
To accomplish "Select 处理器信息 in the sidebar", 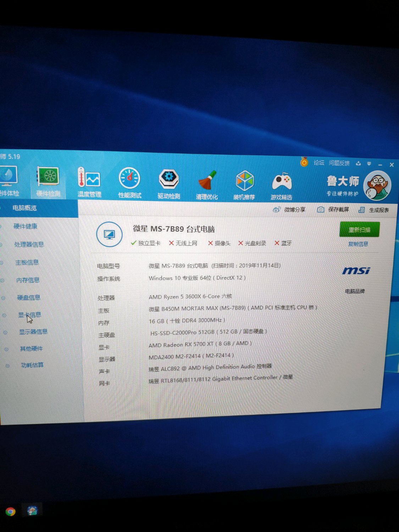I will click(29, 244).
